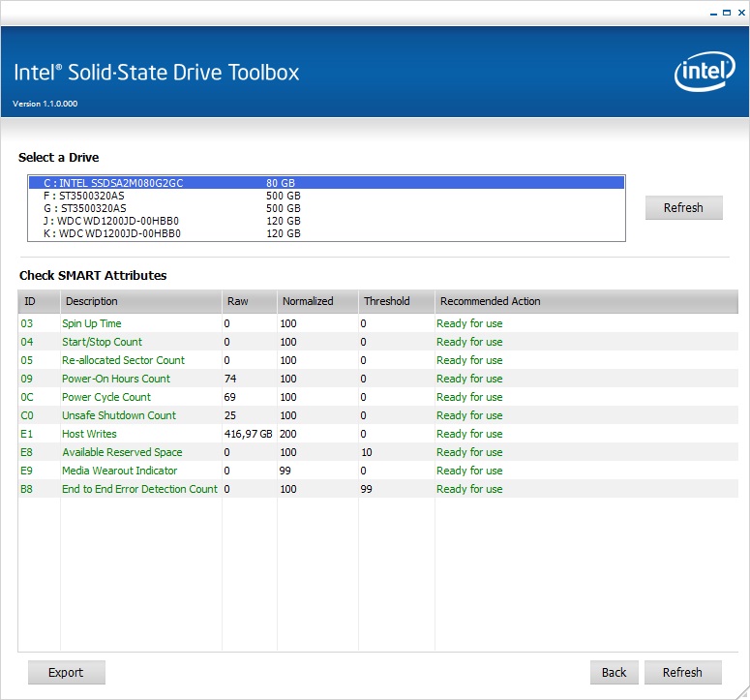Screen dimensions: 750x700
Task: Click the Raw value 74 for Power-On Hours
Action: pyautogui.click(x=230, y=379)
